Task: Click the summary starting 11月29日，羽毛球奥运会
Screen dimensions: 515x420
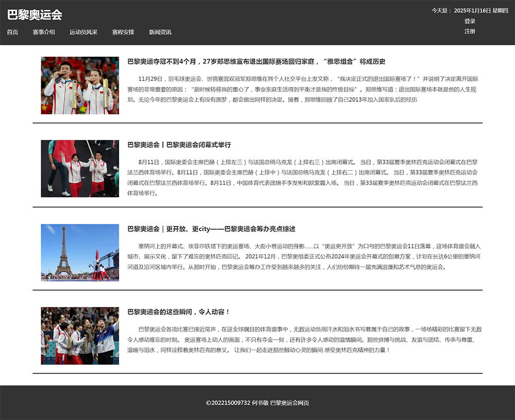Action: 303,90
